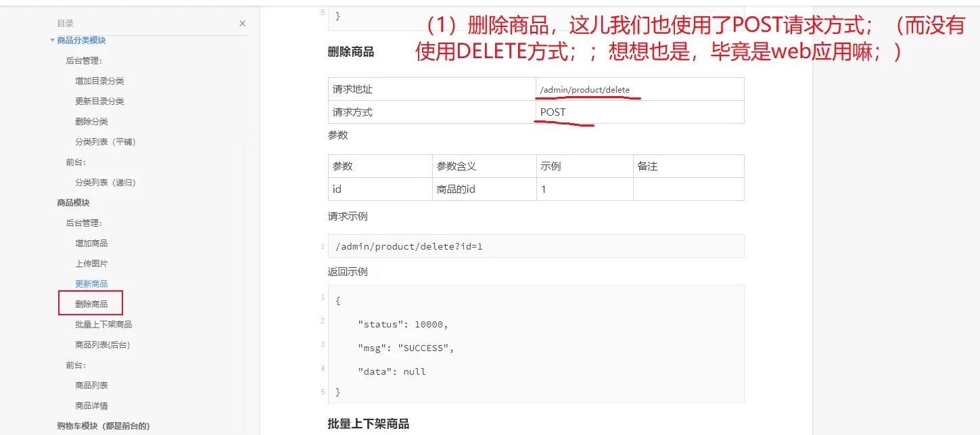Jump to 商品模块 heading
The image size is (980, 435).
(x=73, y=203)
